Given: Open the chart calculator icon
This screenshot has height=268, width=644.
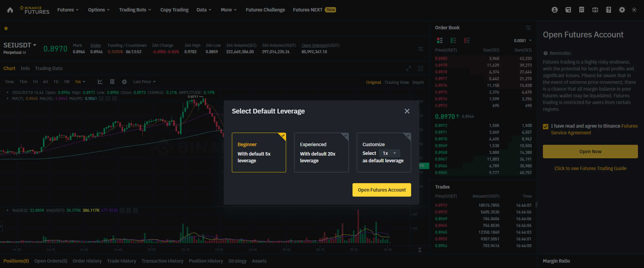Looking at the screenshot, I should (x=112, y=82).
